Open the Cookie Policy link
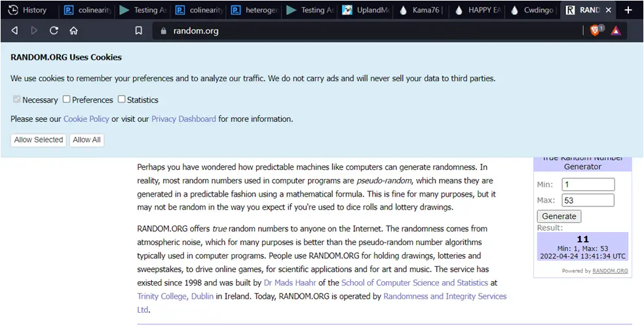 point(86,119)
